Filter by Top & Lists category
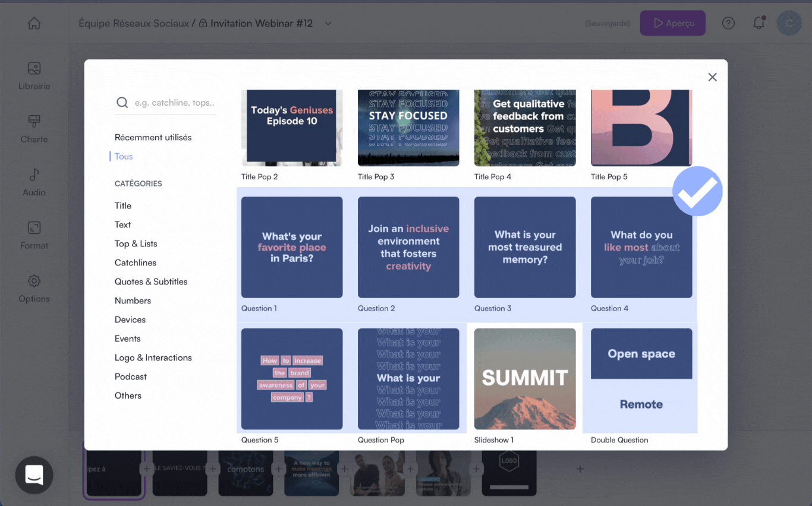The image size is (812, 506). point(136,243)
